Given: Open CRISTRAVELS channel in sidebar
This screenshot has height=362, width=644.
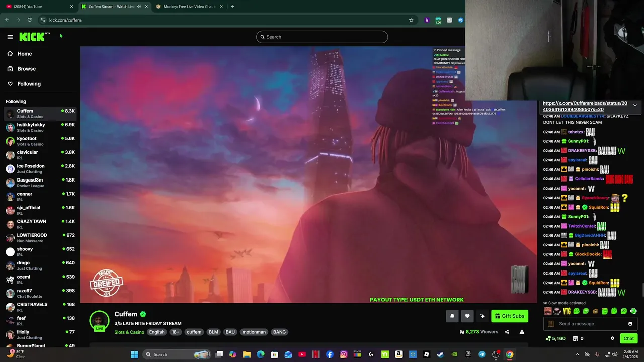Looking at the screenshot, I should pos(40,307).
